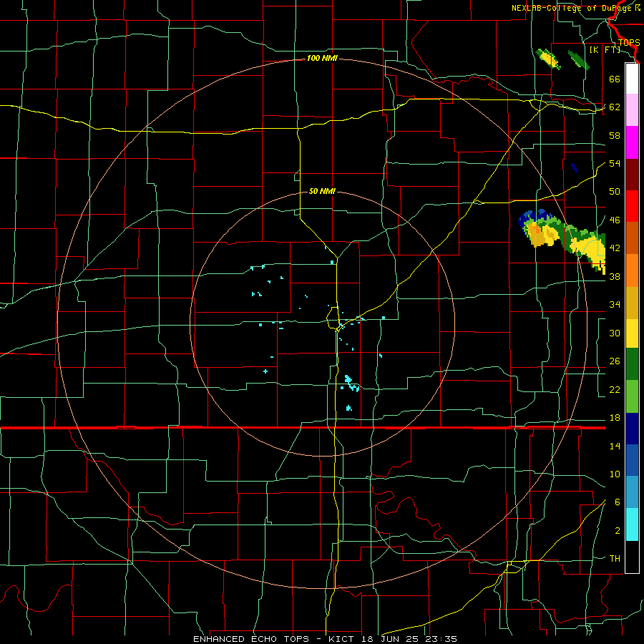Screen dimensions: 644x644
Task: Click the 34 scale value
Action: 615,305
